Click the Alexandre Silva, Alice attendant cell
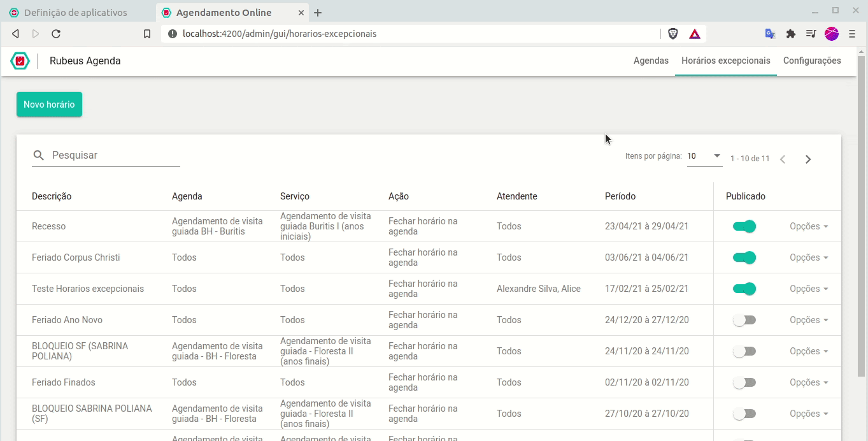 [x=539, y=289]
